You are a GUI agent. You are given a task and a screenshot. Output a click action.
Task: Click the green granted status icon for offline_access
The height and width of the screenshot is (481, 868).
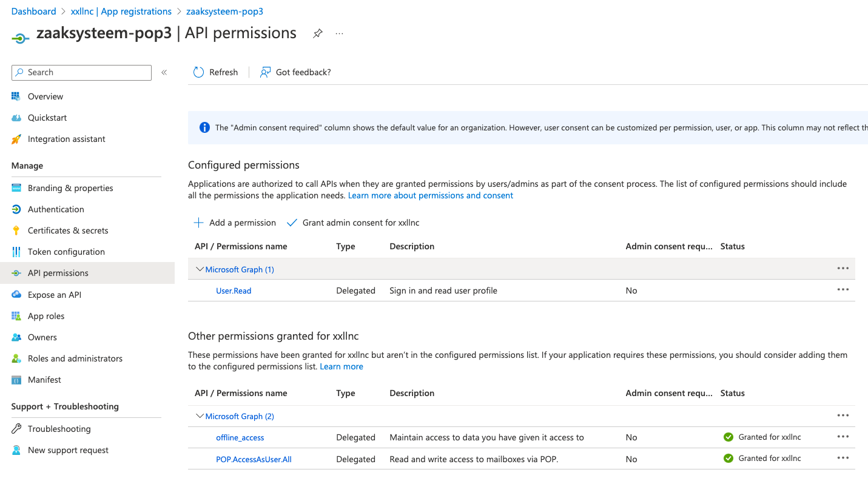(x=728, y=437)
